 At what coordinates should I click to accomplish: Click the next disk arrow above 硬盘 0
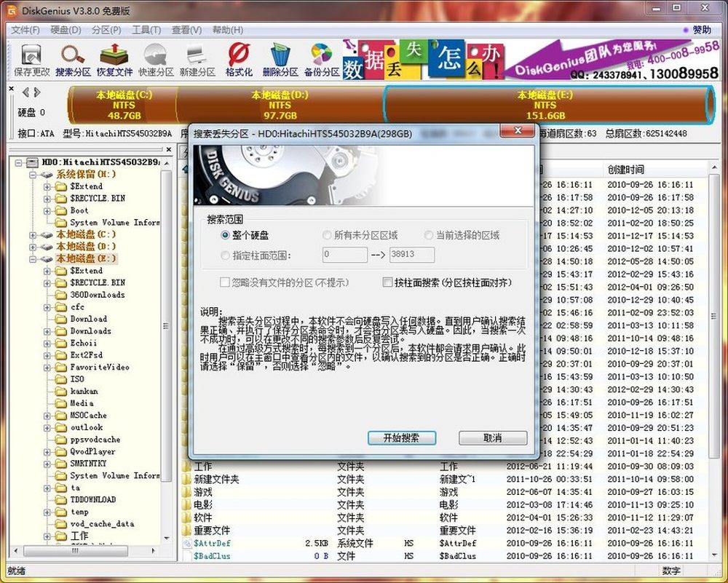tap(37, 92)
